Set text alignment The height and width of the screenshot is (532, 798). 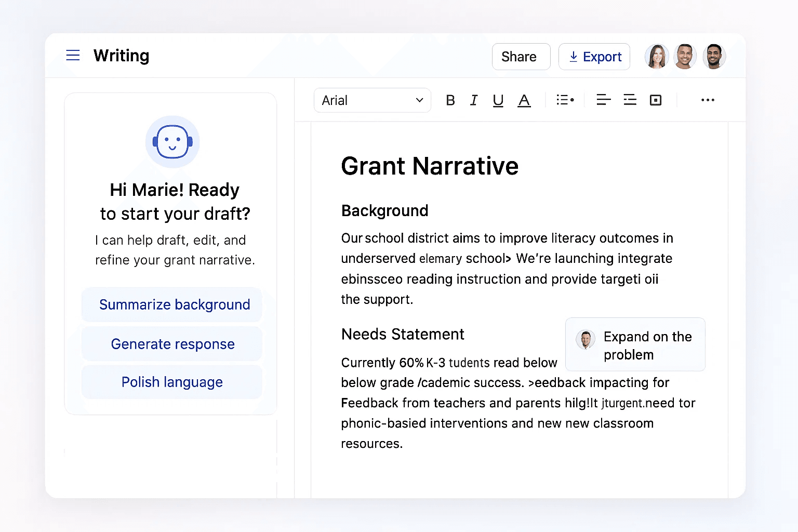tap(604, 100)
